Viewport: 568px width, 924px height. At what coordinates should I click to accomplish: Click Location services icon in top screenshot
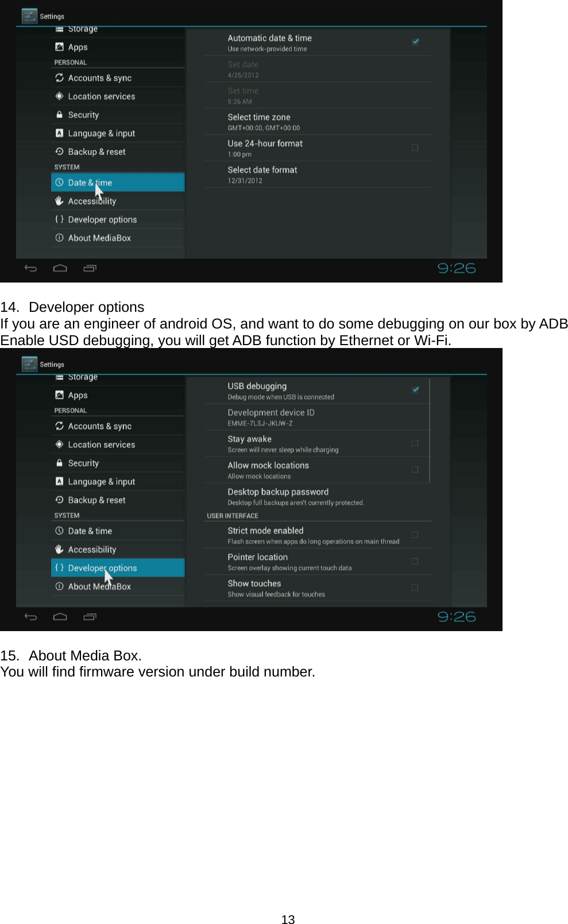tap(59, 96)
